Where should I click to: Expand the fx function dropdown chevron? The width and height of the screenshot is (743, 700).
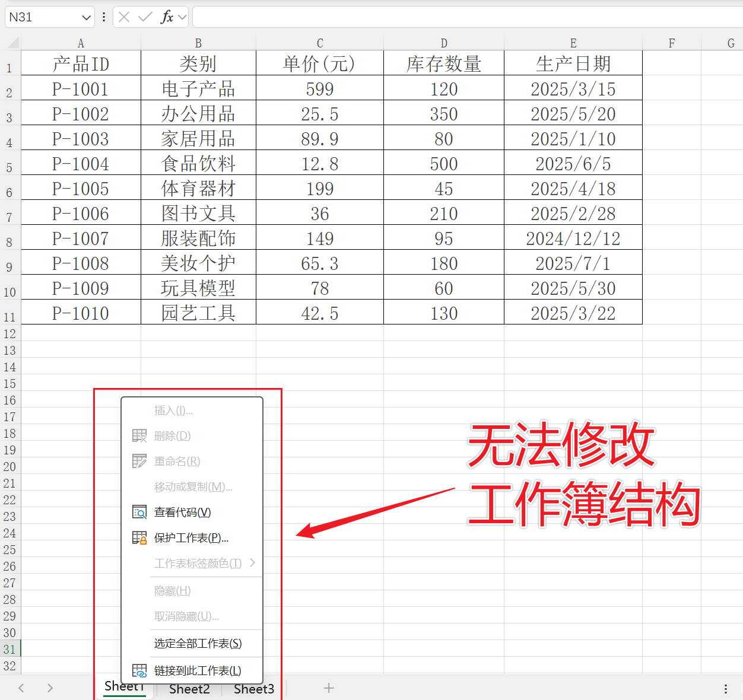point(181,17)
